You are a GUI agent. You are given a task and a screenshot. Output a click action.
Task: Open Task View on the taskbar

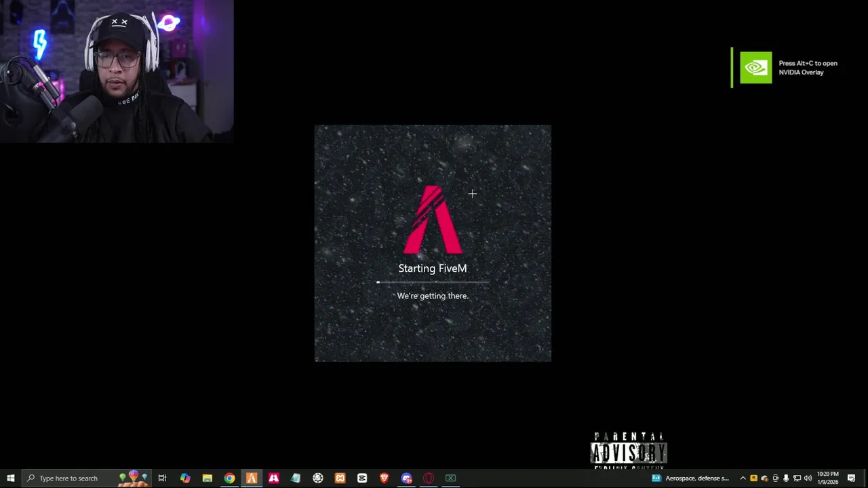(x=162, y=478)
